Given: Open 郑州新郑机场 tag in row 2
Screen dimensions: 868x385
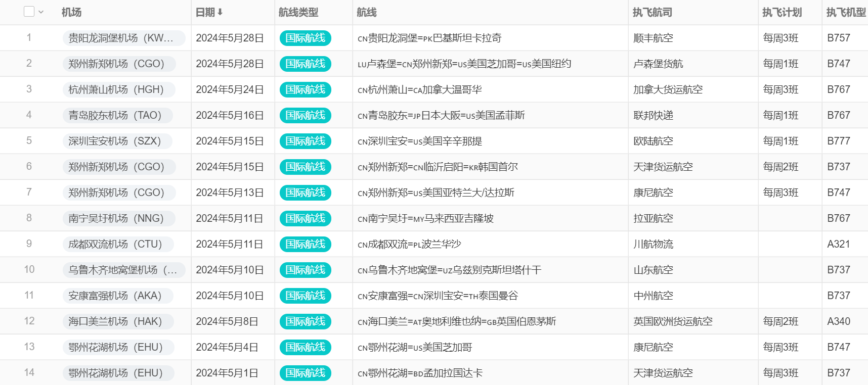Looking at the screenshot, I should pyautogui.click(x=119, y=64).
